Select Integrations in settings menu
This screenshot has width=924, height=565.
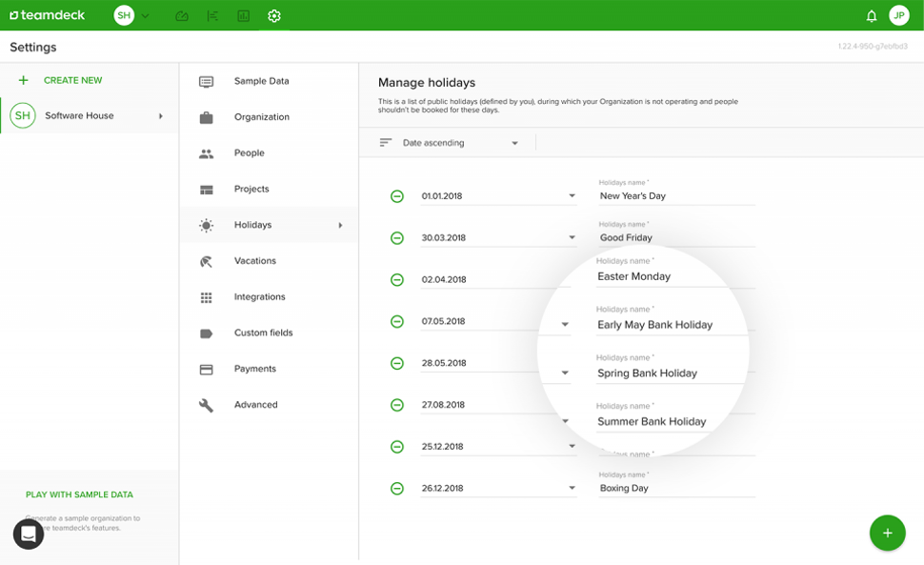click(259, 297)
